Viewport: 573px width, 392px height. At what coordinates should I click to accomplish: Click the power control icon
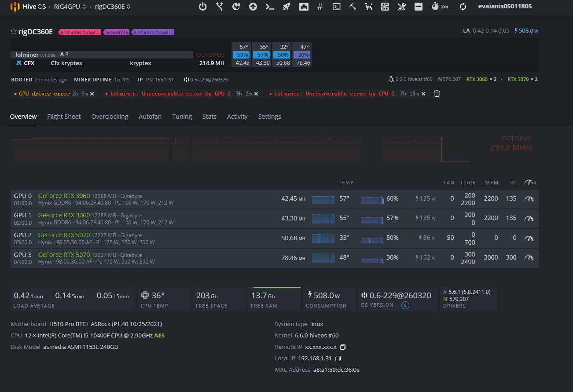(202, 7)
